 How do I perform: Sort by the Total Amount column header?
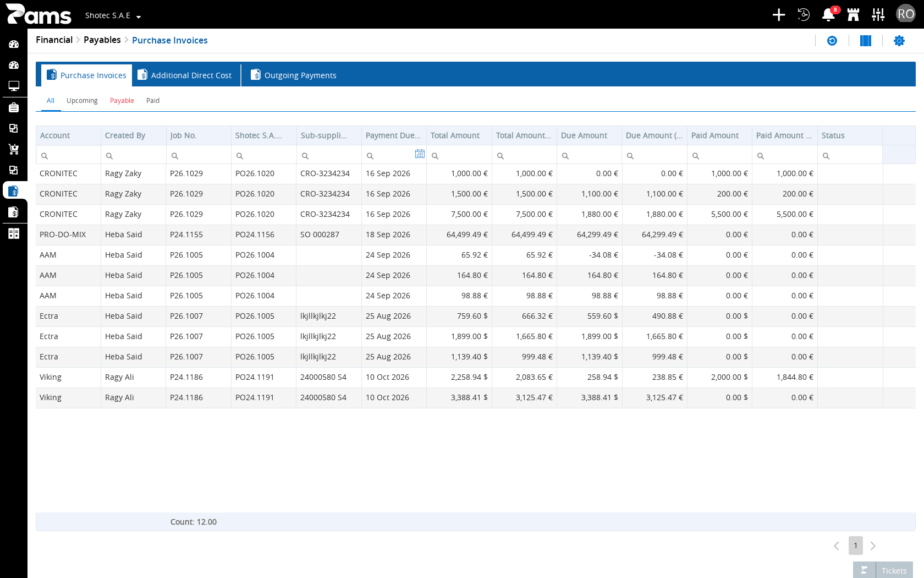coord(459,135)
